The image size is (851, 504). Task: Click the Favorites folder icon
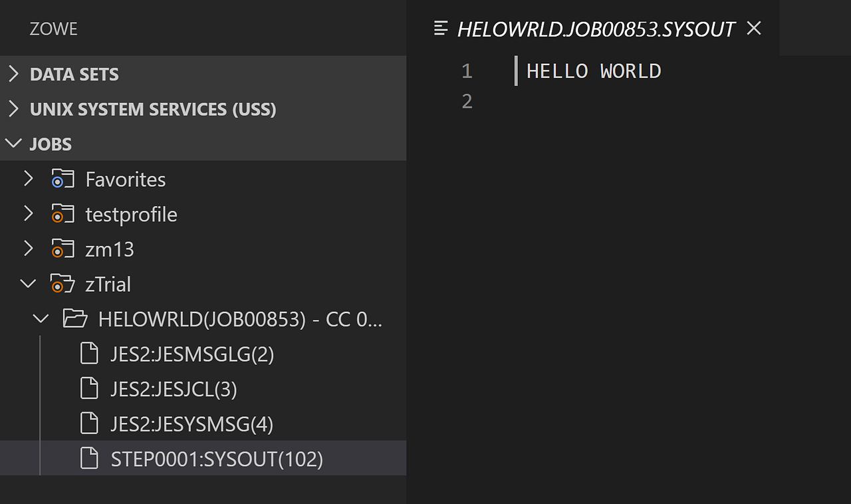tap(62, 179)
